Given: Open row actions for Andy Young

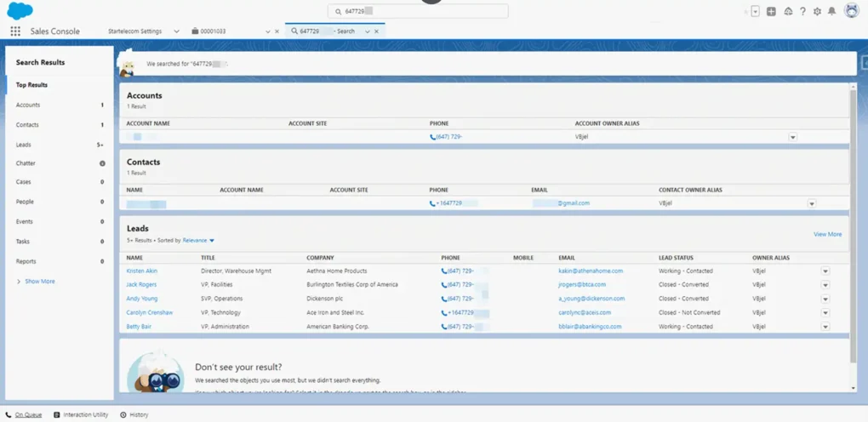Looking at the screenshot, I should point(825,299).
